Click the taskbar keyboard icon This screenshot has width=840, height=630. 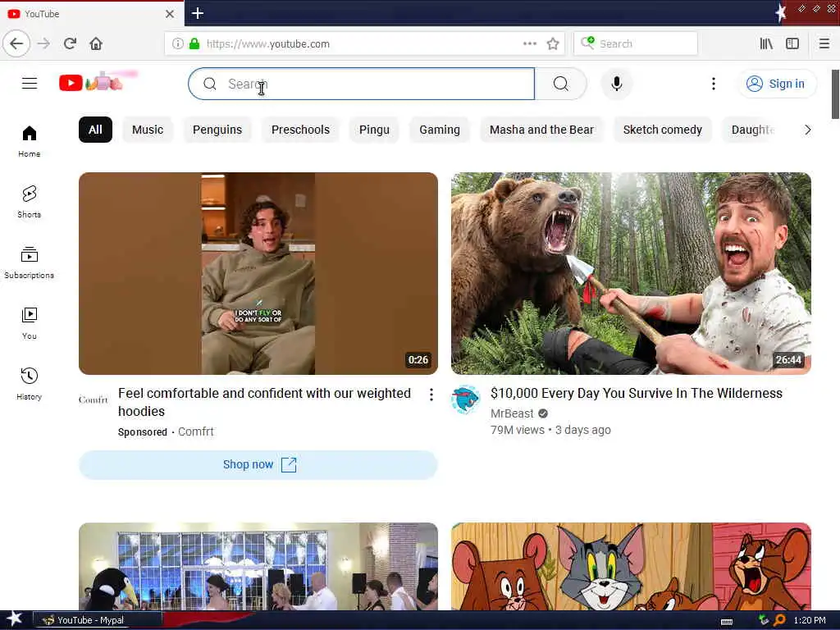coord(727,622)
